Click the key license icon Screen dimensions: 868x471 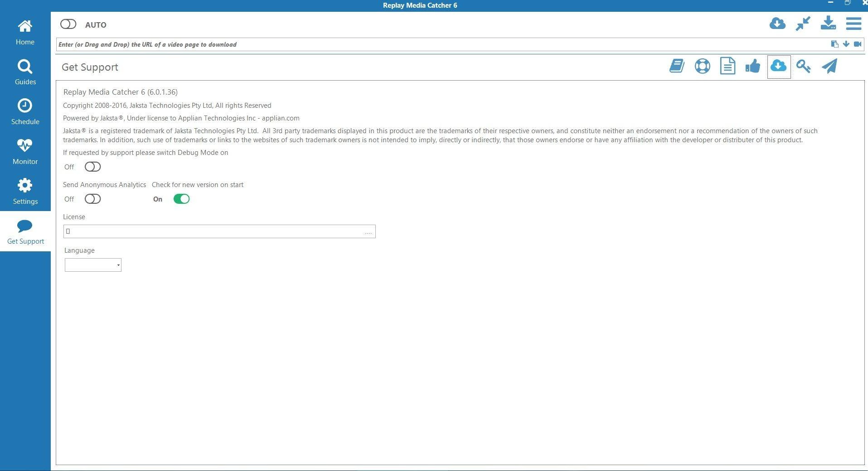804,66
